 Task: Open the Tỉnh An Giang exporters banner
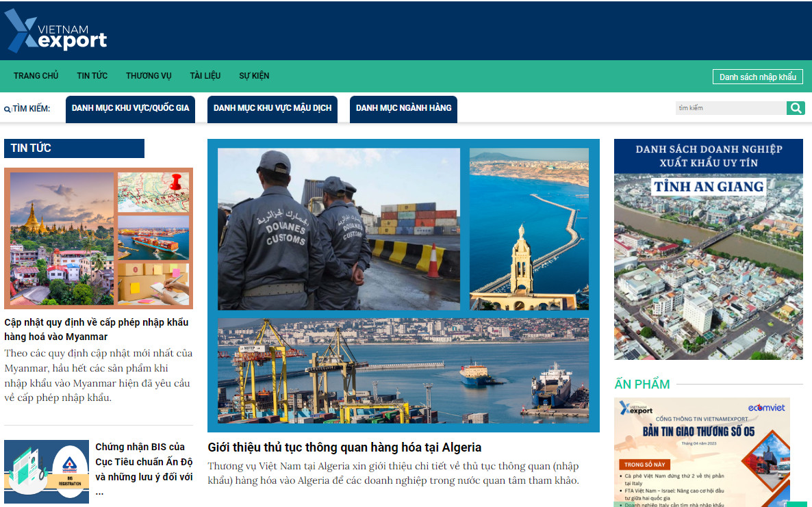(x=708, y=249)
